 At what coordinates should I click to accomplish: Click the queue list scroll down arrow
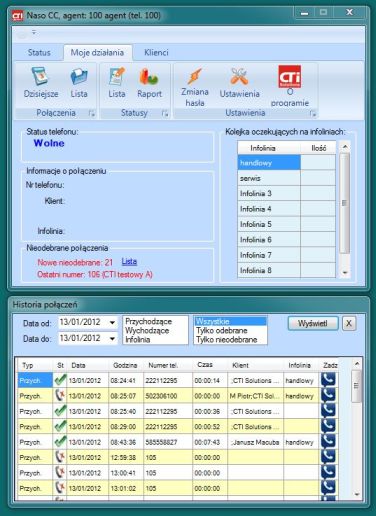pyautogui.click(x=345, y=272)
